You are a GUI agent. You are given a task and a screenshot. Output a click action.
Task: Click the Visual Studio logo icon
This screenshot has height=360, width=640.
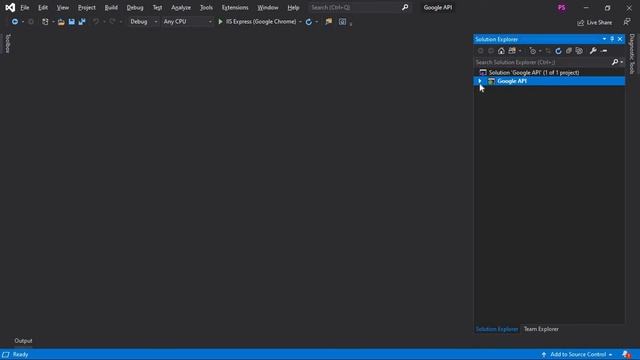(x=10, y=7)
